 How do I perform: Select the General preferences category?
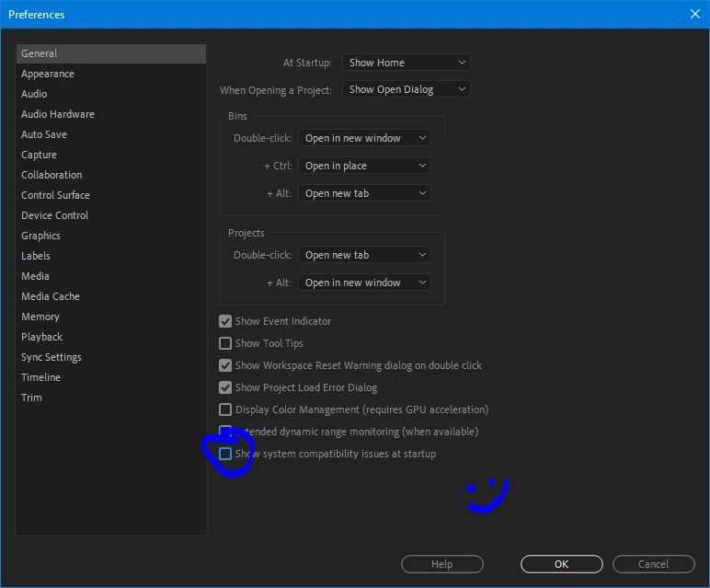coord(111,53)
